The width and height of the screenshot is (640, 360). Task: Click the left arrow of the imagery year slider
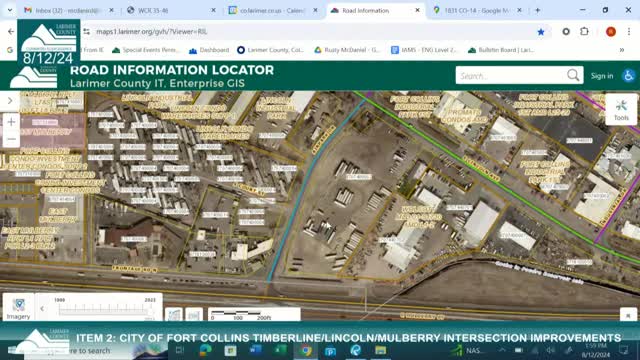pos(42,309)
